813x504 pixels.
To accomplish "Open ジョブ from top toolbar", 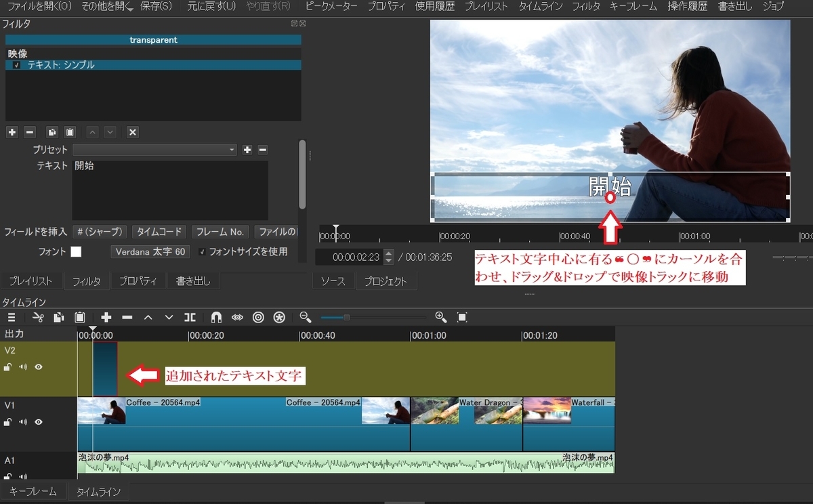I will click(773, 6).
